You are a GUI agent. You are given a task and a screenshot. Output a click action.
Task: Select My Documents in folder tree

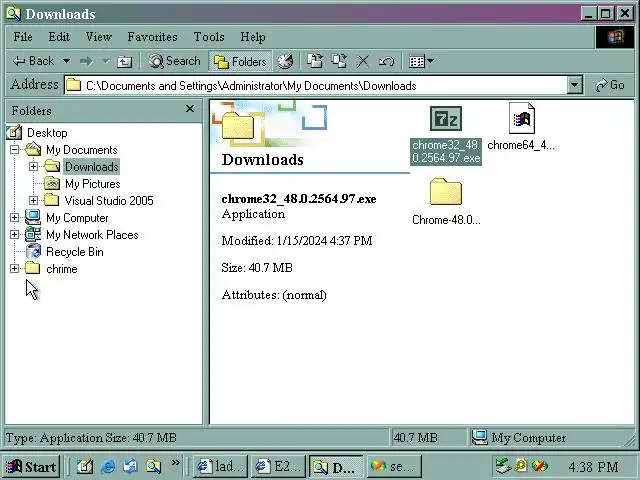(x=81, y=150)
